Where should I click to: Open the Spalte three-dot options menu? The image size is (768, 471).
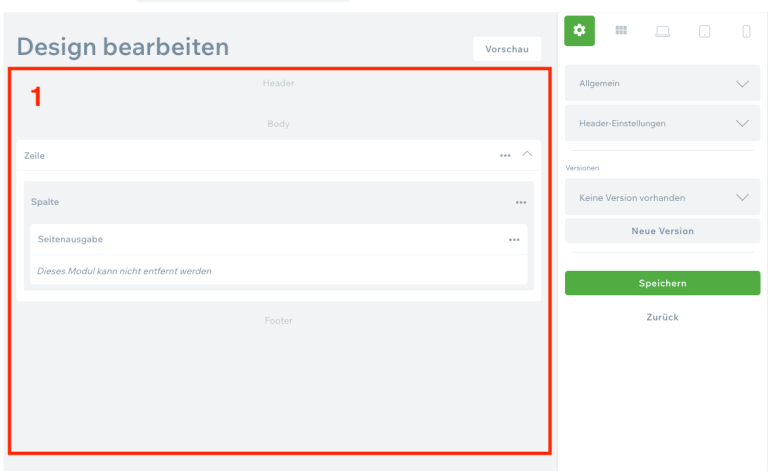521,203
